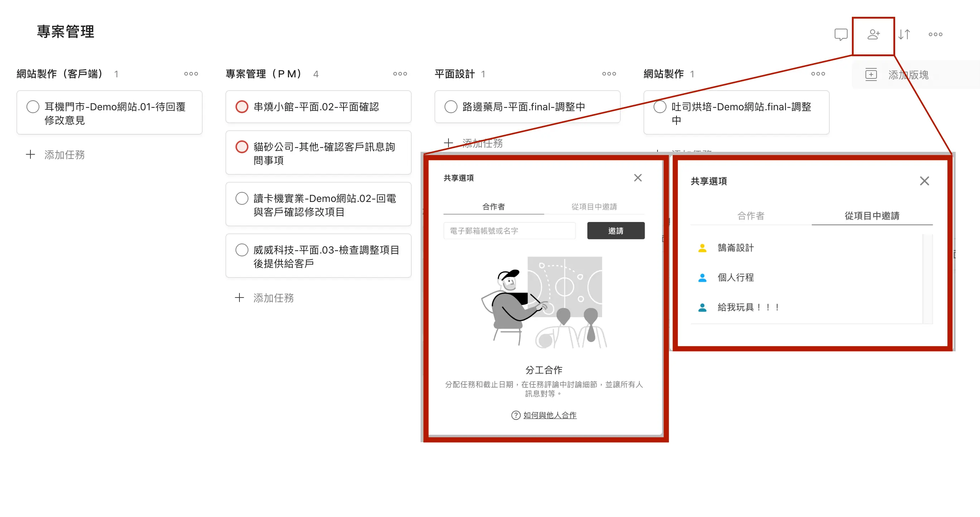The image size is (980, 517).
Task: Complete task 路邊藥局-平面.final-調整中
Action: point(451,107)
